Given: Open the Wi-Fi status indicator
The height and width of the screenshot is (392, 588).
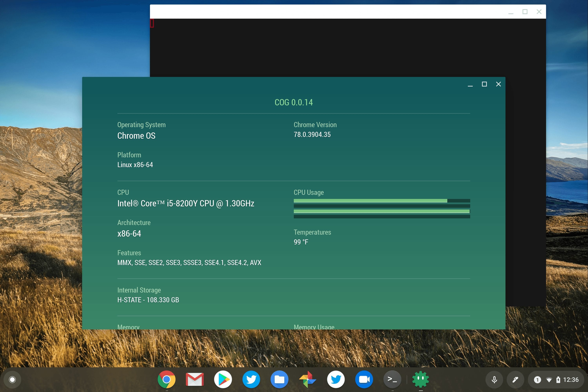Looking at the screenshot, I should (x=549, y=380).
